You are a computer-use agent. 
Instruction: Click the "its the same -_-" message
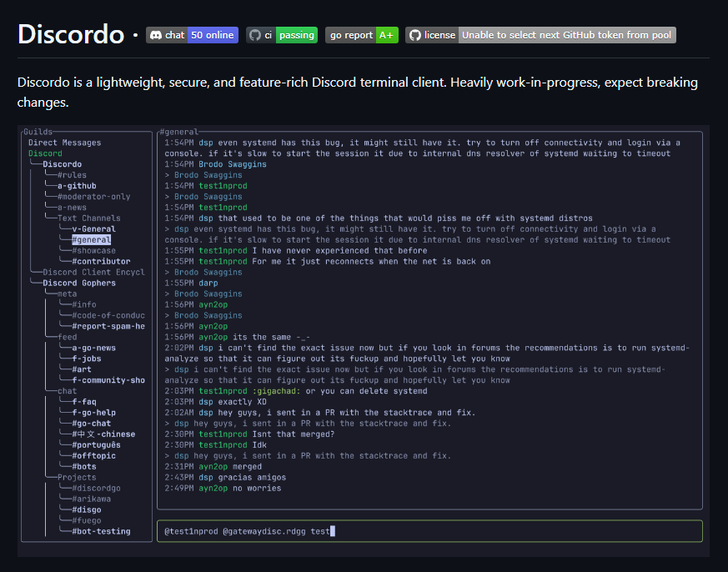tap(238, 337)
